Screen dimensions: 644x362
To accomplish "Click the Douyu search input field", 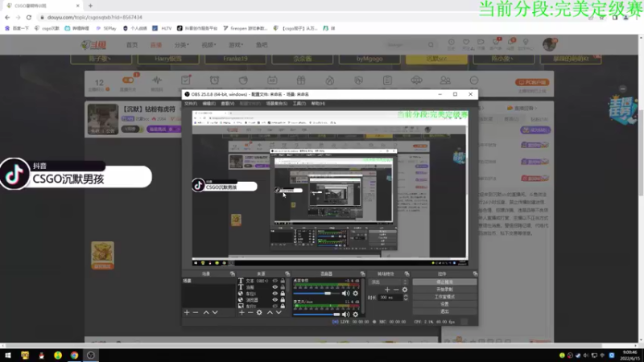I will pos(405,45).
